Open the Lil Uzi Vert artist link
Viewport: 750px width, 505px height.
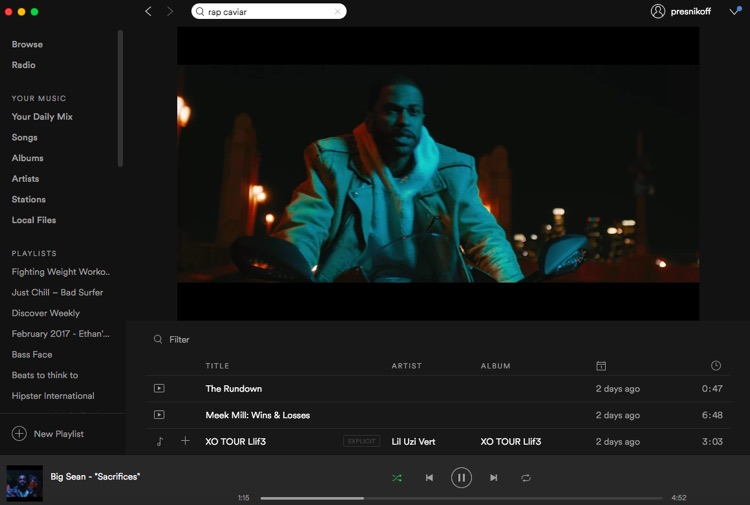[413, 441]
